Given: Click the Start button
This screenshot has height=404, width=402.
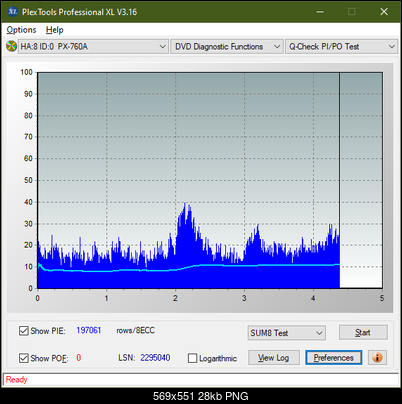Looking at the screenshot, I should (363, 332).
